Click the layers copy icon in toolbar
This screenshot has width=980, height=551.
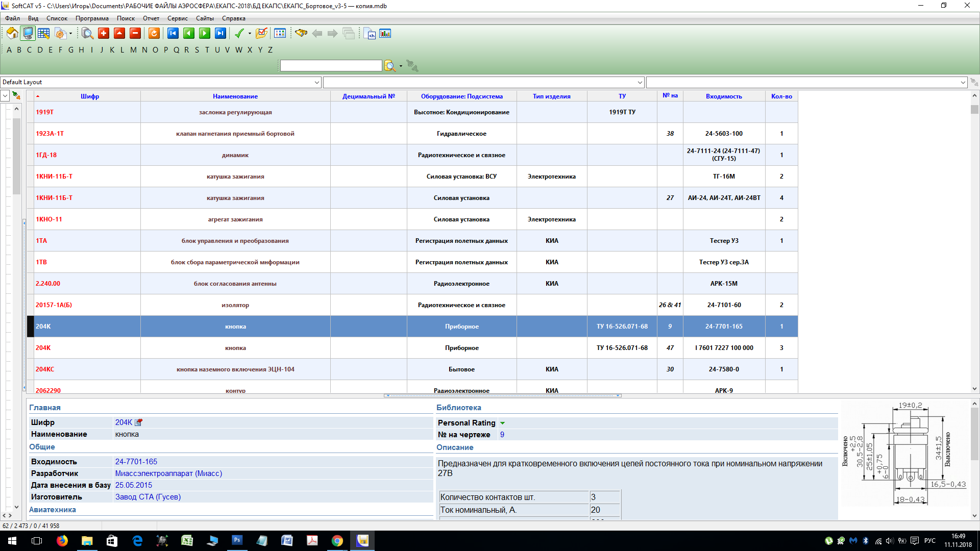349,34
